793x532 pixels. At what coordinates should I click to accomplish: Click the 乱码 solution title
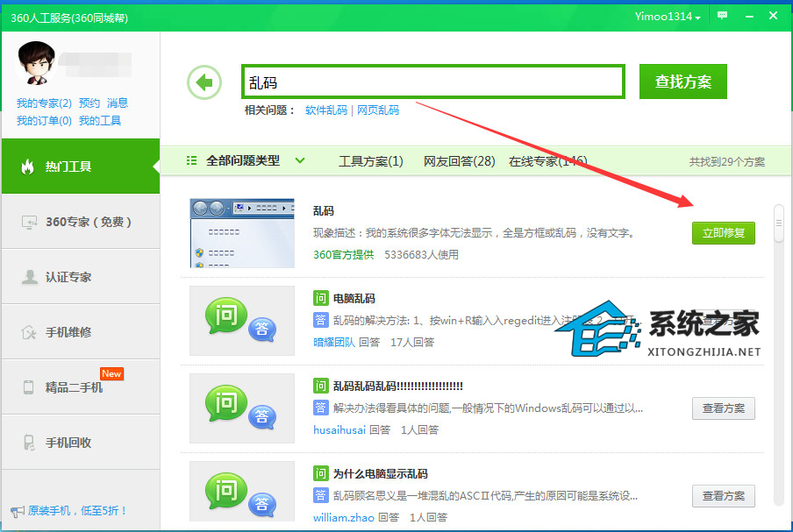[x=324, y=210]
